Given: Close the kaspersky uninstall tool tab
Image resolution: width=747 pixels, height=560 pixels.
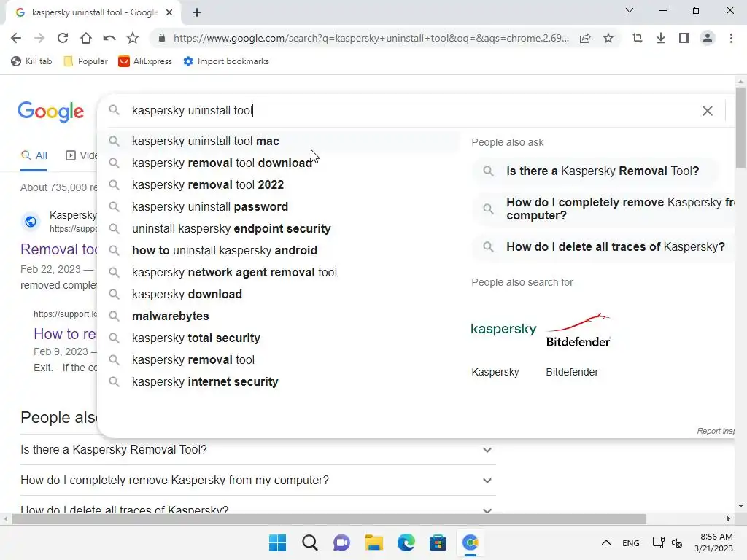Looking at the screenshot, I should pos(169,12).
